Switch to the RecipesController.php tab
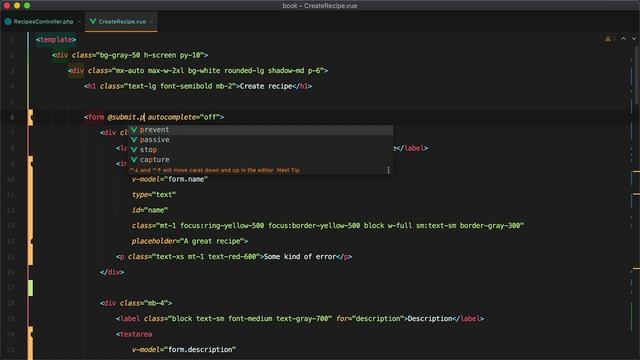640x360 pixels. tap(42, 21)
